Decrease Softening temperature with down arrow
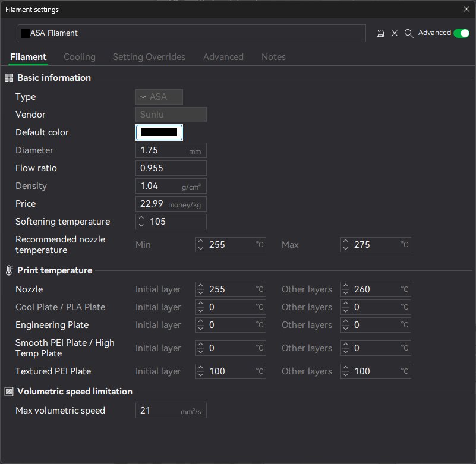Screen dimensions: 476x464 [141, 225]
